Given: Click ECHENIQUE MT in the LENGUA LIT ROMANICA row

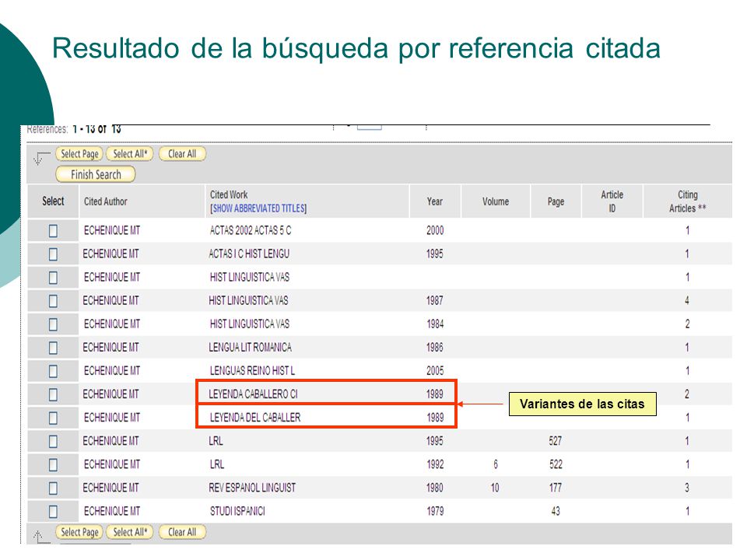Looking at the screenshot, I should tap(110, 347).
